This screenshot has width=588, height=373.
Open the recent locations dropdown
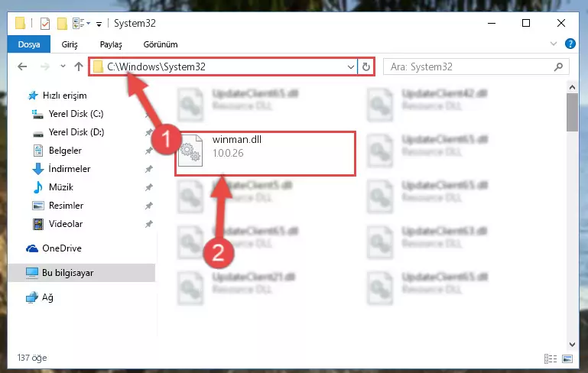(63, 66)
